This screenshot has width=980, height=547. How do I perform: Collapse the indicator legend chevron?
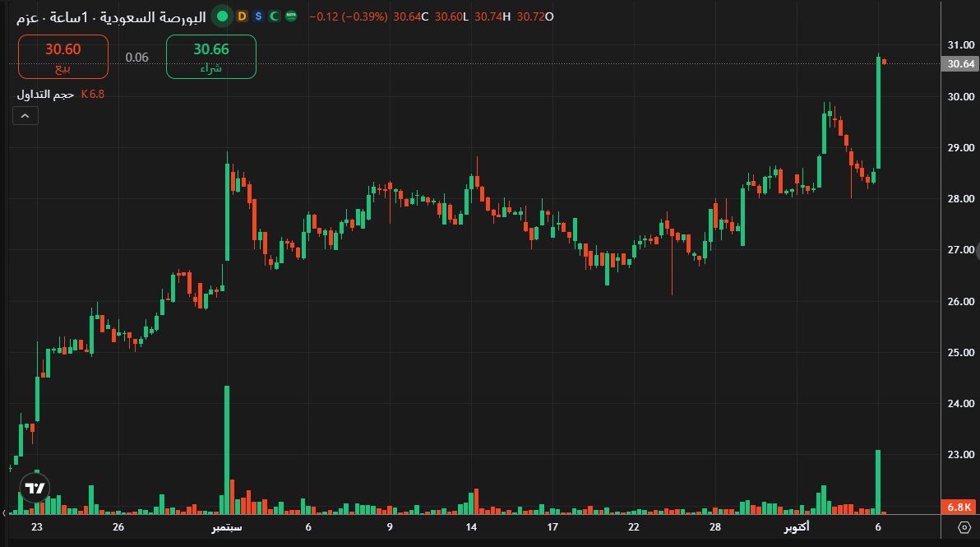(x=25, y=116)
